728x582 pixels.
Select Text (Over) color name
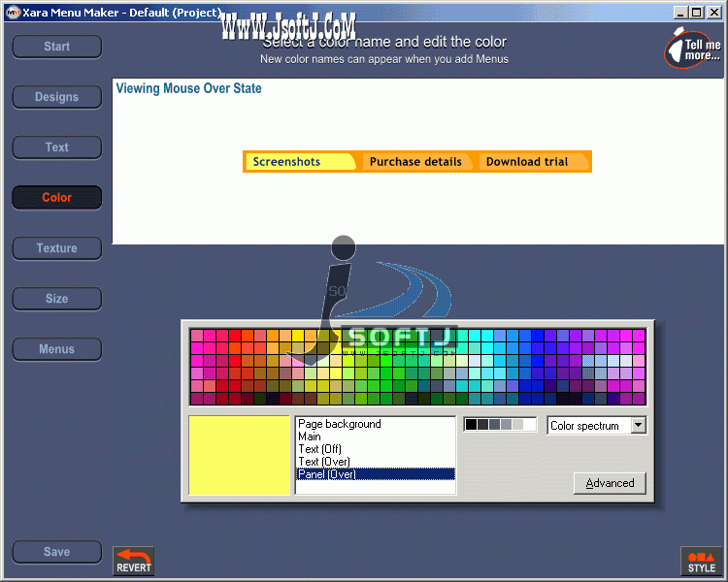[x=375, y=462]
